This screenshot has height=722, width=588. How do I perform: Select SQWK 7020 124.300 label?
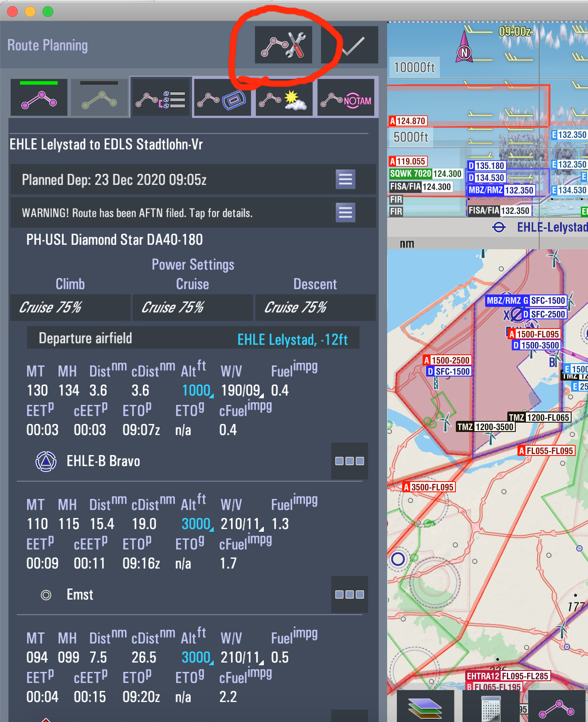(x=426, y=174)
